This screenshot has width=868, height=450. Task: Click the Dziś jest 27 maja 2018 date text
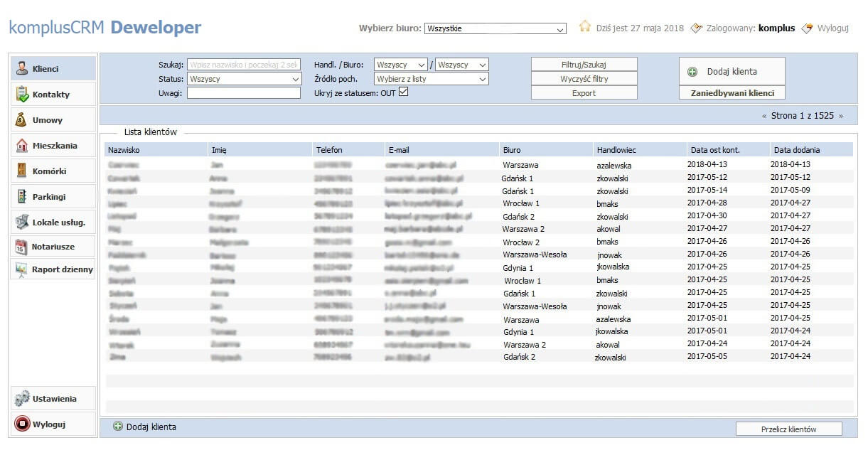(641, 28)
